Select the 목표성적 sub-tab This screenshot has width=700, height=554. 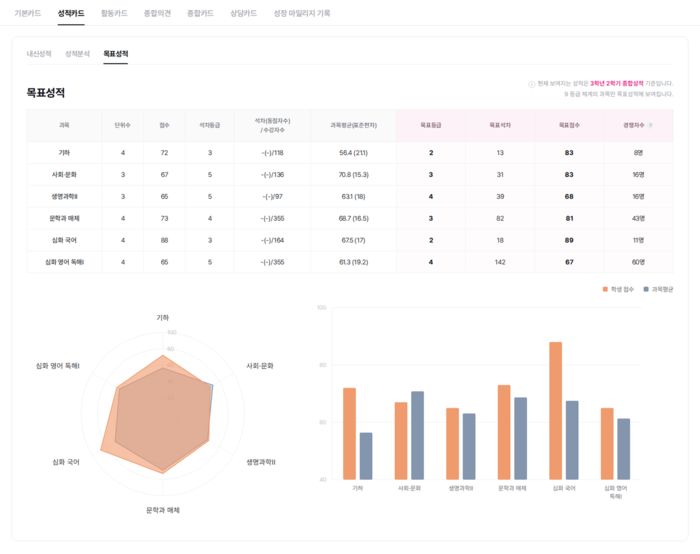pyautogui.click(x=116, y=54)
